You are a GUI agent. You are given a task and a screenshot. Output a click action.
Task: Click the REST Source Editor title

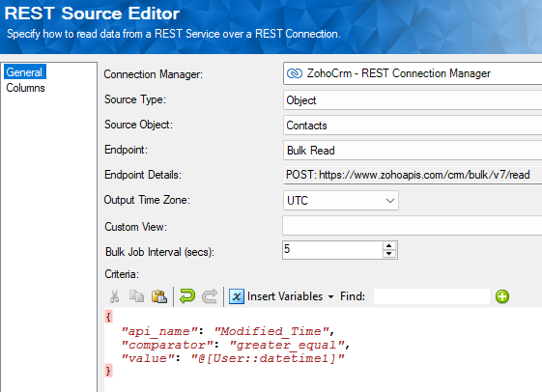pyautogui.click(x=92, y=14)
